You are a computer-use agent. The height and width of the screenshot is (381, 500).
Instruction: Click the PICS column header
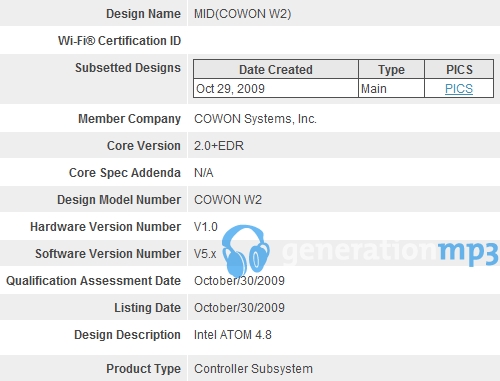[459, 69]
